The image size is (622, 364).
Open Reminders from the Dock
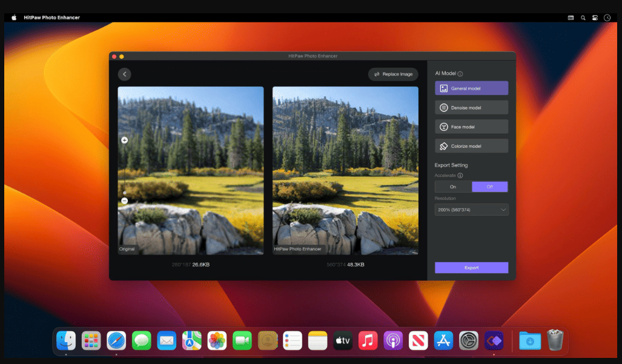(293, 340)
